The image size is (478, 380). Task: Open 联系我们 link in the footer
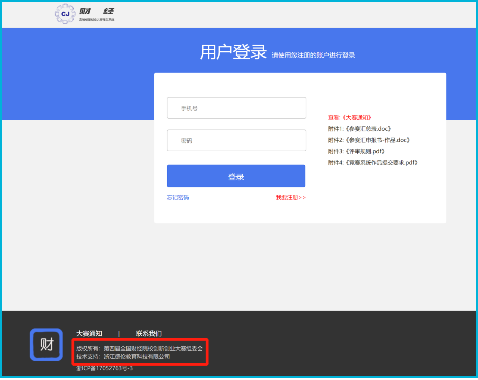(x=149, y=333)
